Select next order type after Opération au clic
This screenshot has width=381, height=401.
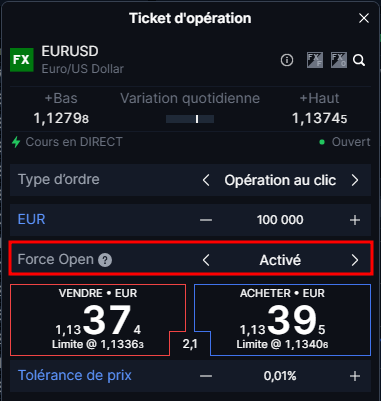(355, 180)
